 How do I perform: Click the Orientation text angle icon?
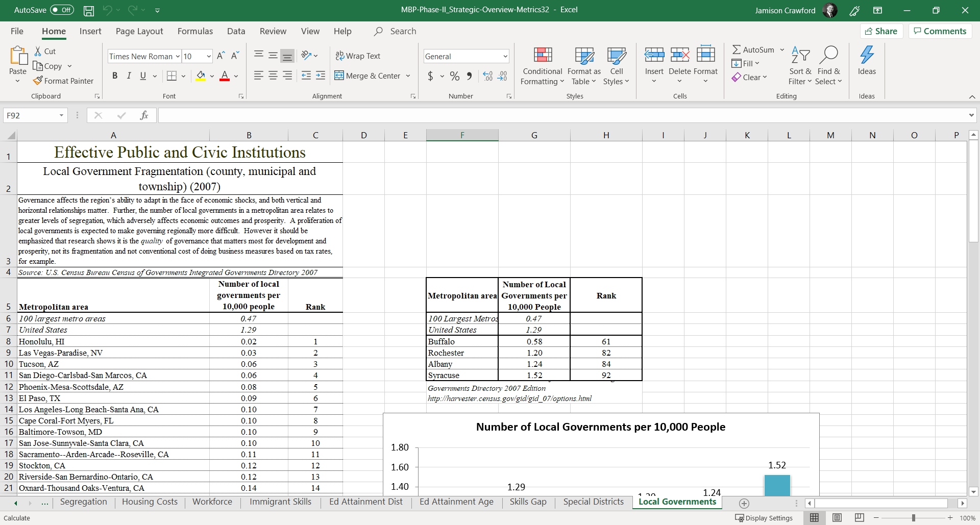click(x=306, y=56)
